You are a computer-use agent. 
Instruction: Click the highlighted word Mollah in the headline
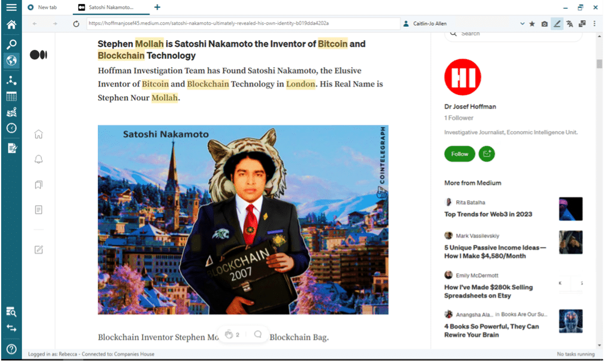pyautogui.click(x=149, y=44)
